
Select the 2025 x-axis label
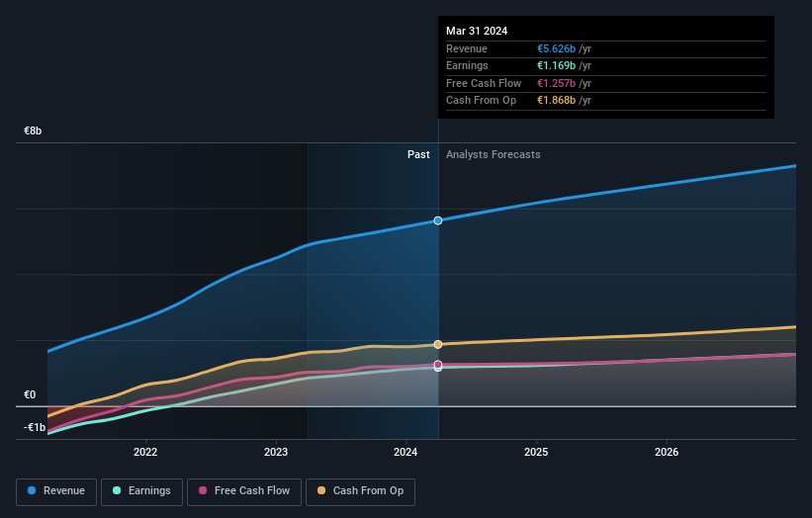536,453
